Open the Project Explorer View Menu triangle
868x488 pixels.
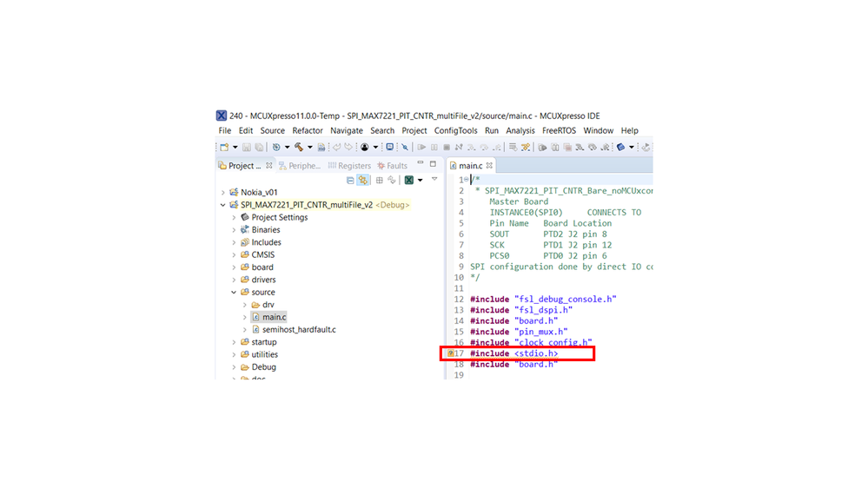434,179
